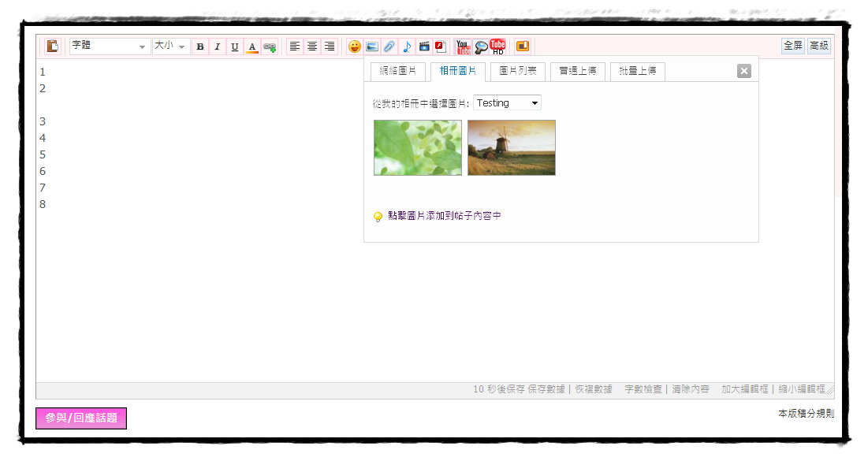Toggle underline formatting

[235, 46]
